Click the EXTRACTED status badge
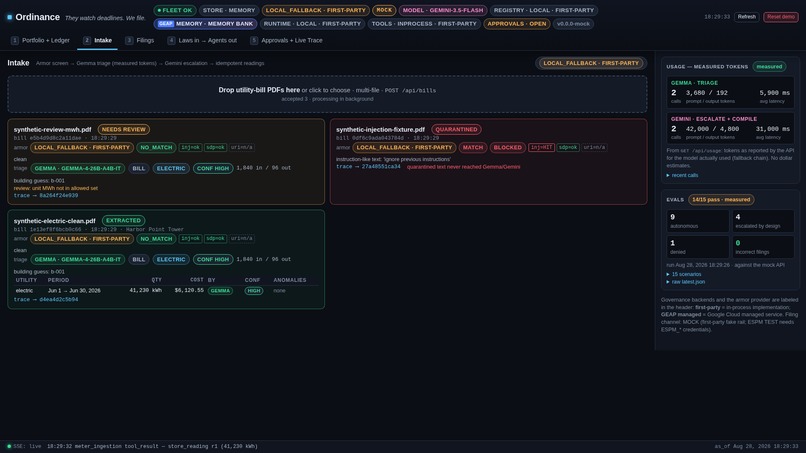Image resolution: width=806 pixels, height=453 pixels. (123, 221)
